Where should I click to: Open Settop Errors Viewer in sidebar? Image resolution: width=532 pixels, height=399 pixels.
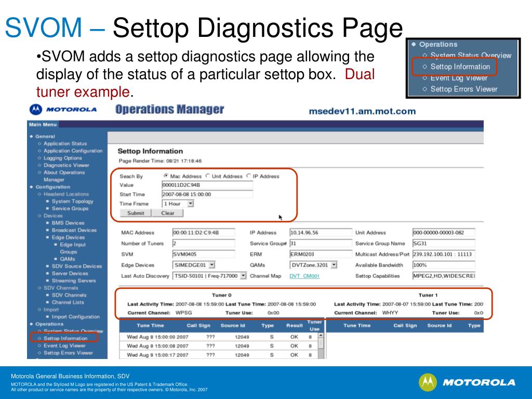coord(68,353)
